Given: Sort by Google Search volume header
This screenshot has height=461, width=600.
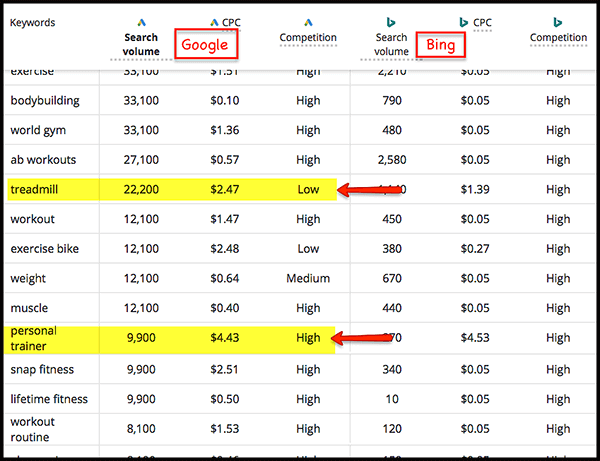Looking at the screenshot, I should click(x=141, y=44).
